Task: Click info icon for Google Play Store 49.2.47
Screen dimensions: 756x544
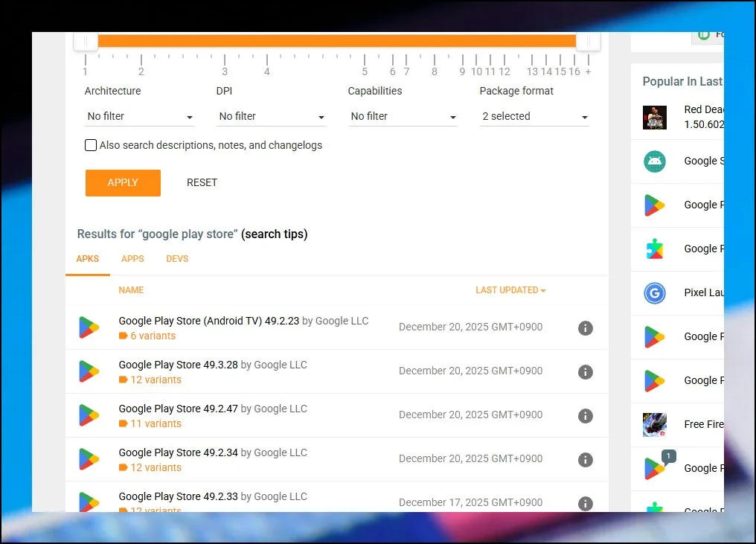Action: tap(586, 416)
